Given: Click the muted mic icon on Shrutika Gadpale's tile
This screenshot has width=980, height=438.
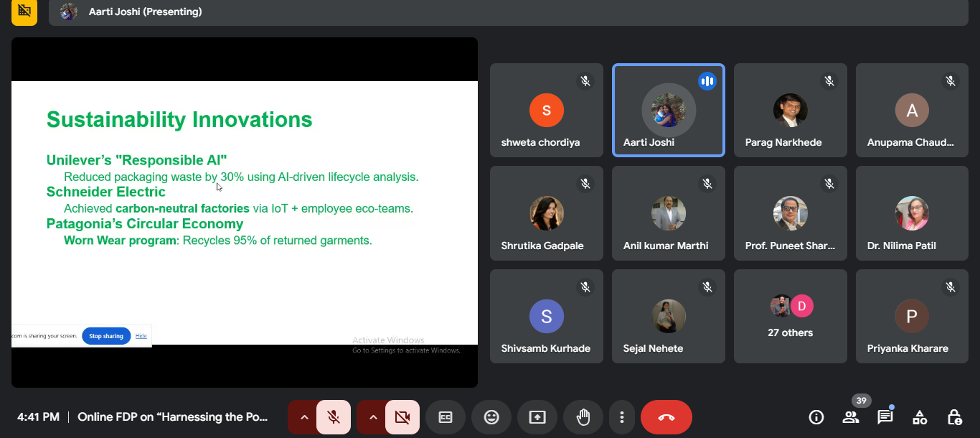Looking at the screenshot, I should click(585, 184).
